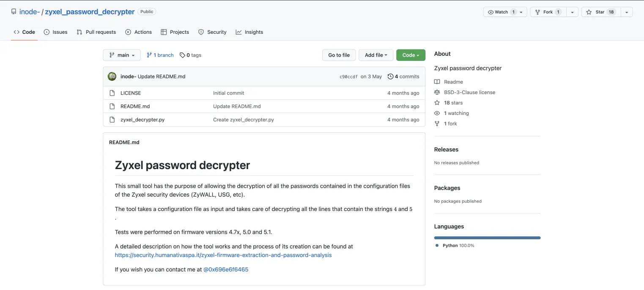Click the scale icon beside BSD-3-Clause license
Screen dimensions: 644x290
437,92
